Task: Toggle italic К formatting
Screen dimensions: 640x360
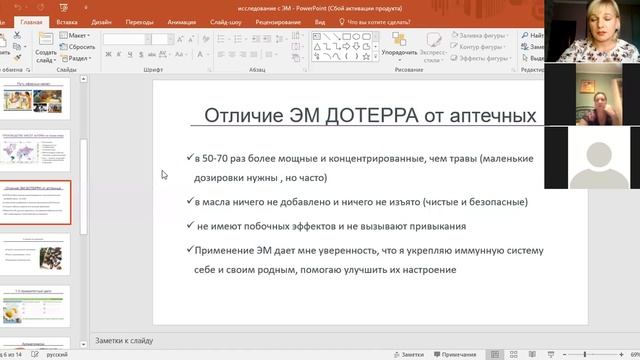Action: point(119,54)
